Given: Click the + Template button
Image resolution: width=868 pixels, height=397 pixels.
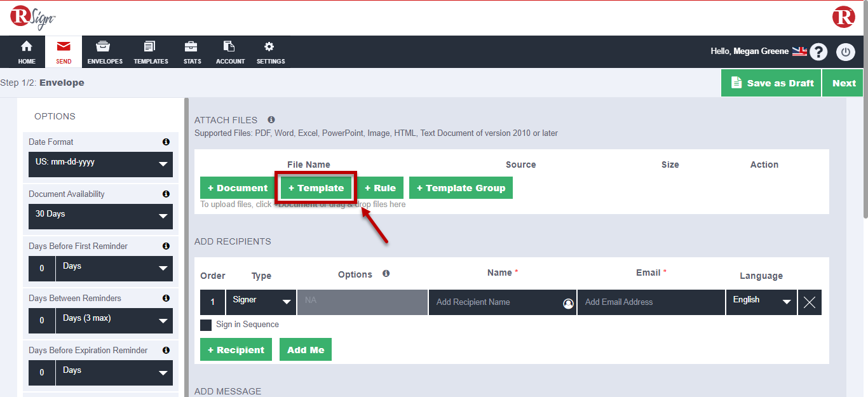Looking at the screenshot, I should (x=316, y=188).
